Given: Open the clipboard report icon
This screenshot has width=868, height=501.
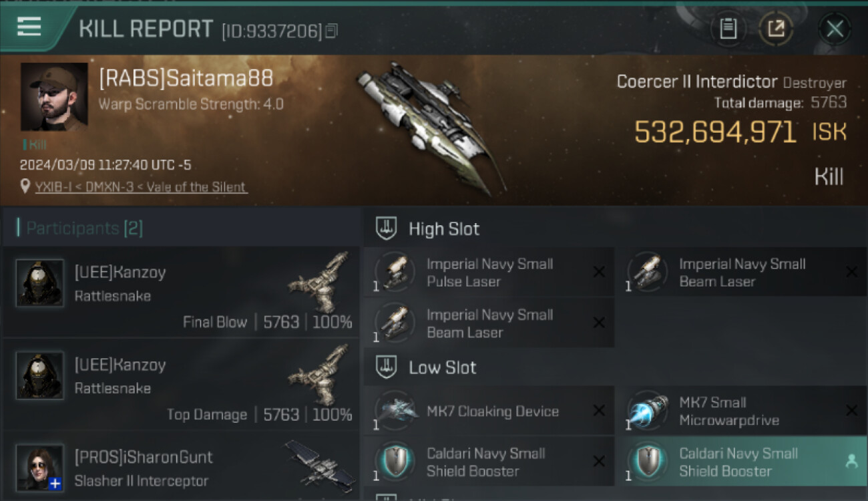Looking at the screenshot, I should pos(728,29).
